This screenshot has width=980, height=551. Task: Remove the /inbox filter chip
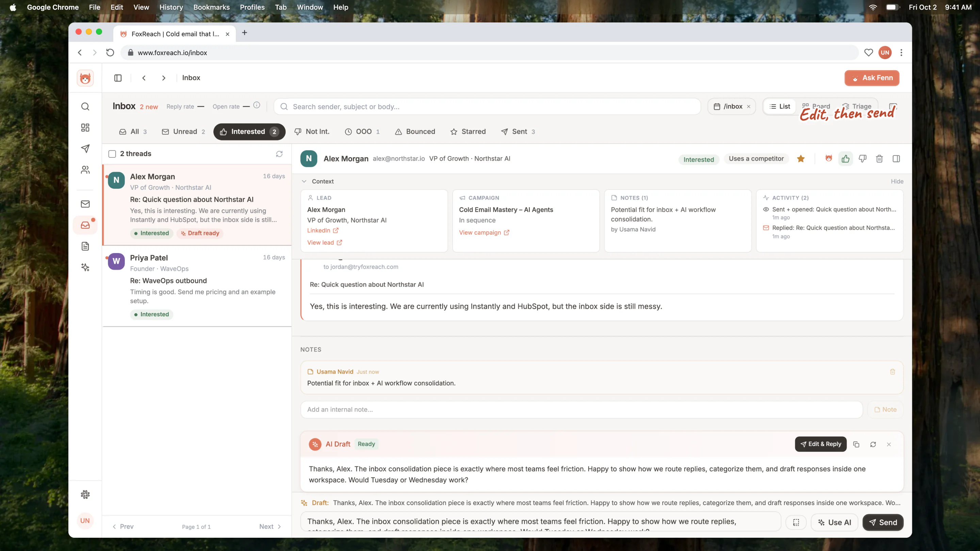click(748, 106)
